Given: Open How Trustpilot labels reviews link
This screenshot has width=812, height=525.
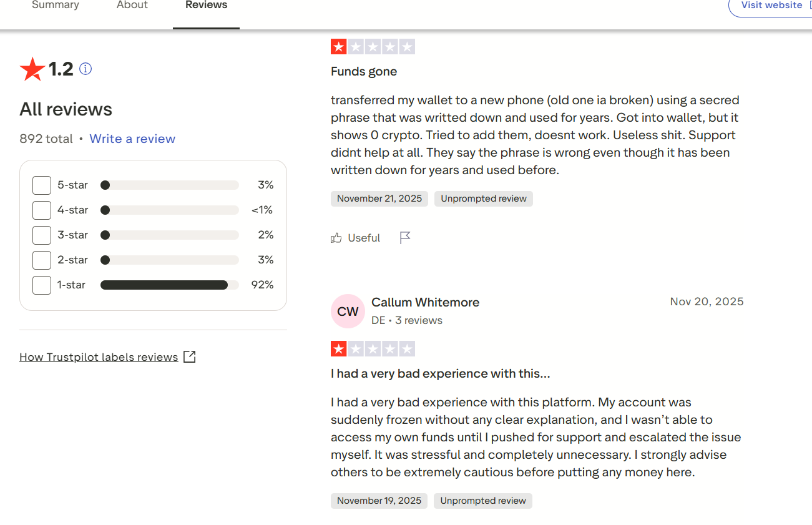Looking at the screenshot, I should [x=99, y=357].
